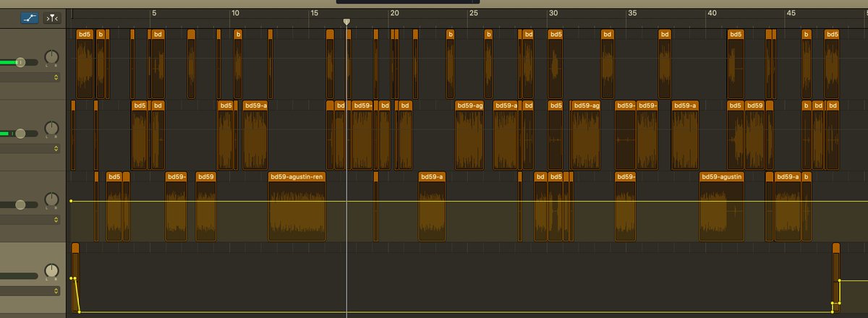Image resolution: width=868 pixels, height=318 pixels.
Task: Click the fourth track's pan knob
Action: point(51,271)
